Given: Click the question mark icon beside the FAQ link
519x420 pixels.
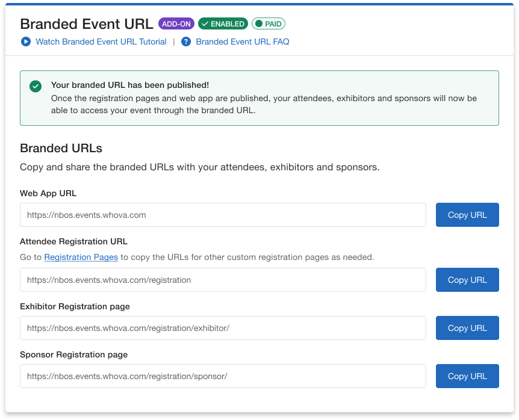Looking at the screenshot, I should click(186, 42).
